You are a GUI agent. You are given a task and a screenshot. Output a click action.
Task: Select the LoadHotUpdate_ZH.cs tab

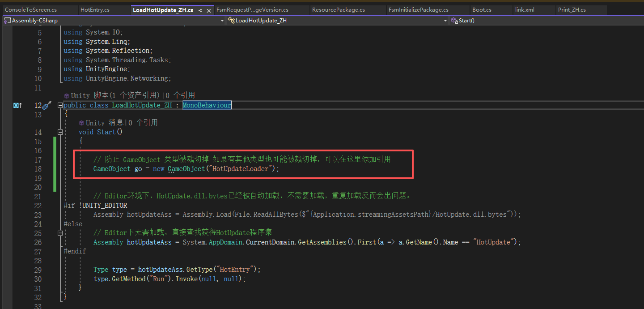[163, 9]
